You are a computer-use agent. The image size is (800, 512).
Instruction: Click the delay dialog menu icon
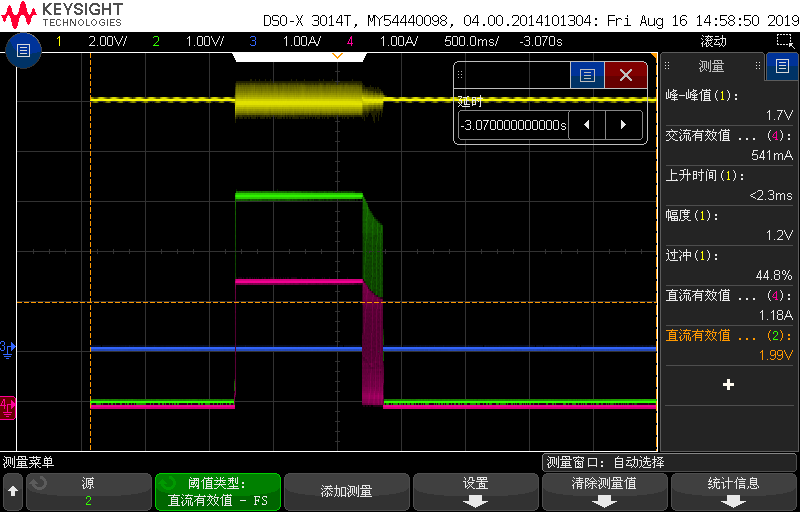point(587,75)
